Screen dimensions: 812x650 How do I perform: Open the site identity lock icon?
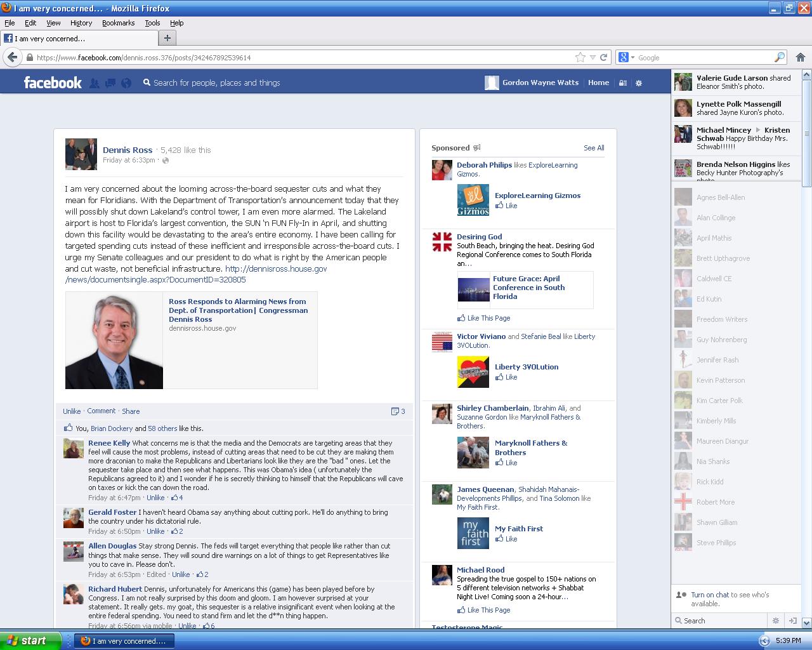pyautogui.click(x=29, y=57)
